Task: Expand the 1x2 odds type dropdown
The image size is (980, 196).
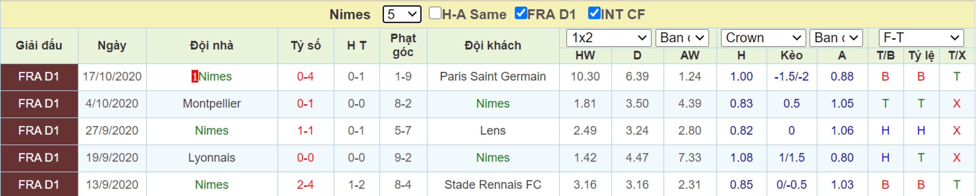Action: pyautogui.click(x=609, y=38)
